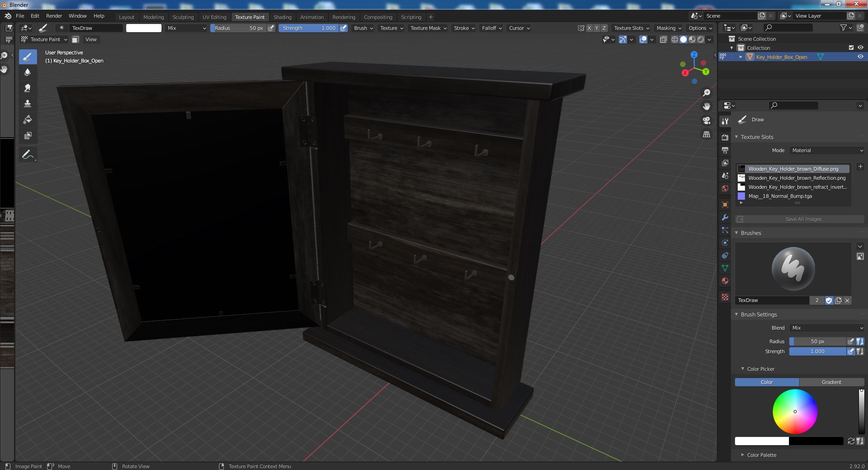Image resolution: width=868 pixels, height=470 pixels.
Task: Select the Fill bucket tool
Action: [x=28, y=120]
